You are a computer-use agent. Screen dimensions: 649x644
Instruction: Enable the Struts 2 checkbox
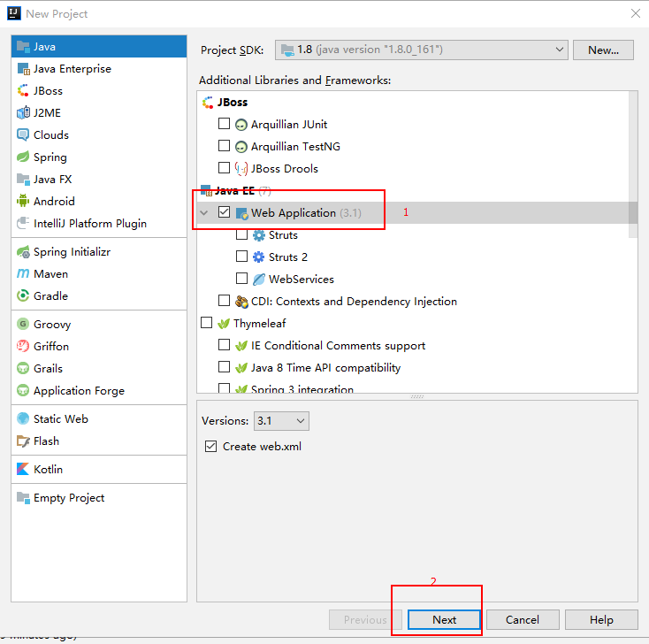pyautogui.click(x=241, y=256)
